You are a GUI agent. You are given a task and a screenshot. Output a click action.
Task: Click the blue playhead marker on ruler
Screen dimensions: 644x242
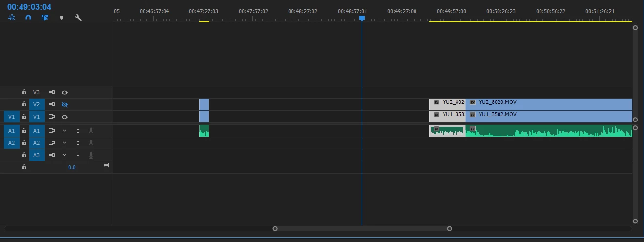click(x=362, y=18)
